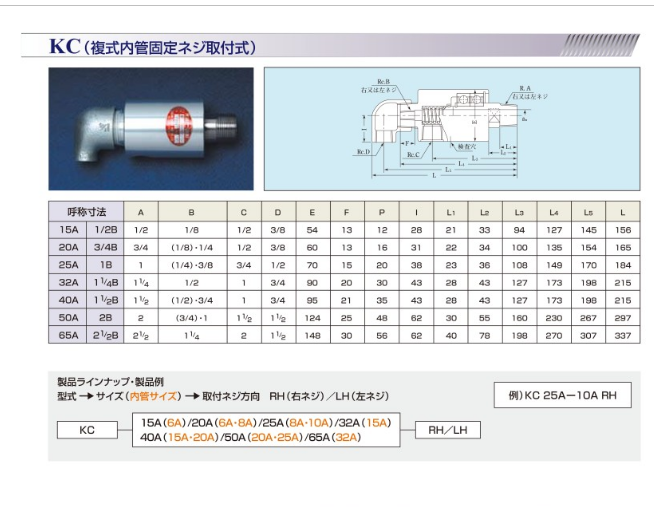The image size is (654, 507).
Task: Click the KC product photo
Action: (x=151, y=129)
